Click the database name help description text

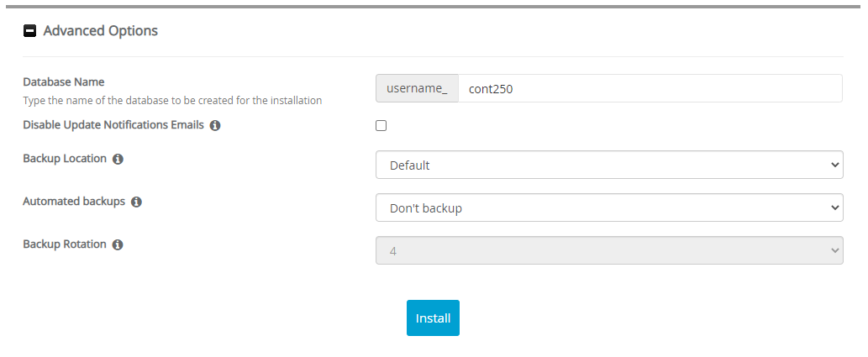172,101
